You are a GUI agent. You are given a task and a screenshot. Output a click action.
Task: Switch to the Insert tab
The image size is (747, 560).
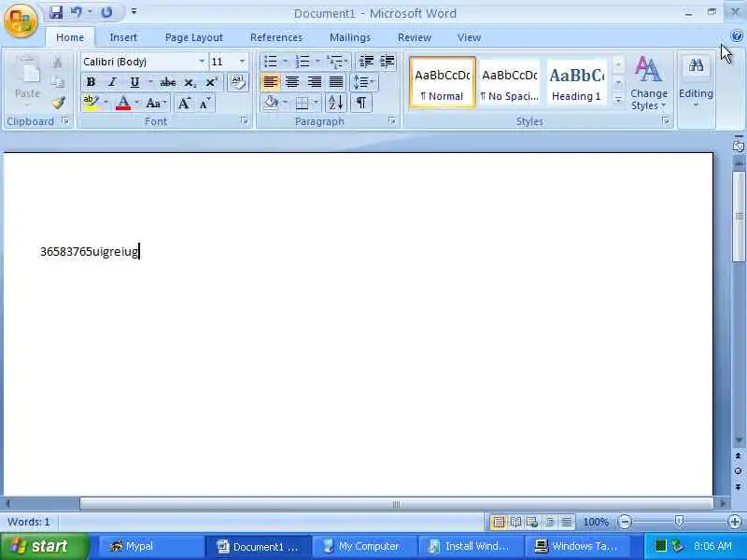(123, 37)
